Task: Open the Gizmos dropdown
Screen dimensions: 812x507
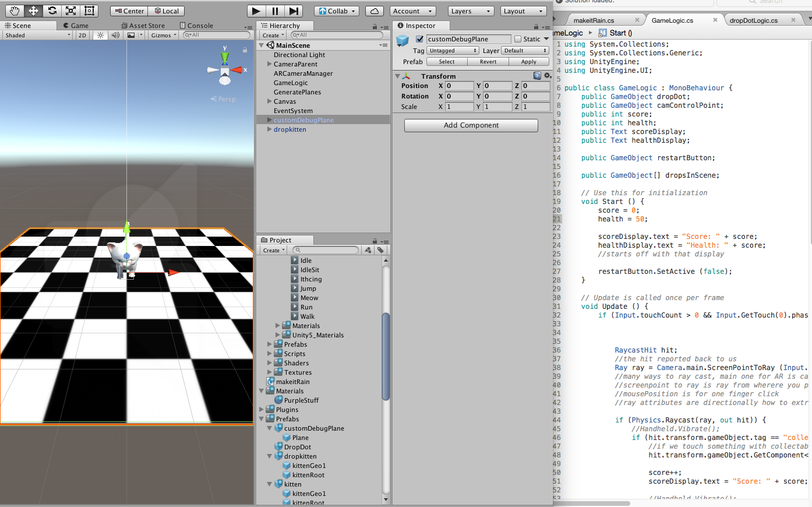Action: (x=164, y=35)
